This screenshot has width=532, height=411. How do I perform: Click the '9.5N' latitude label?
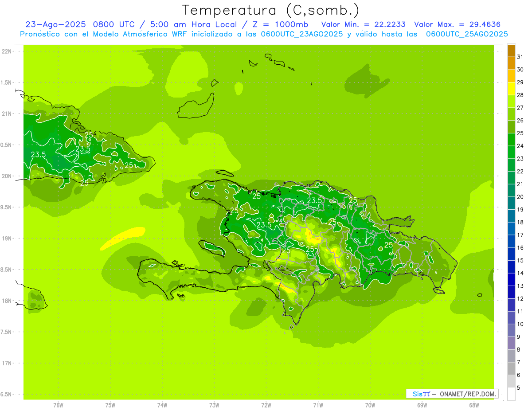pyautogui.click(x=6, y=207)
